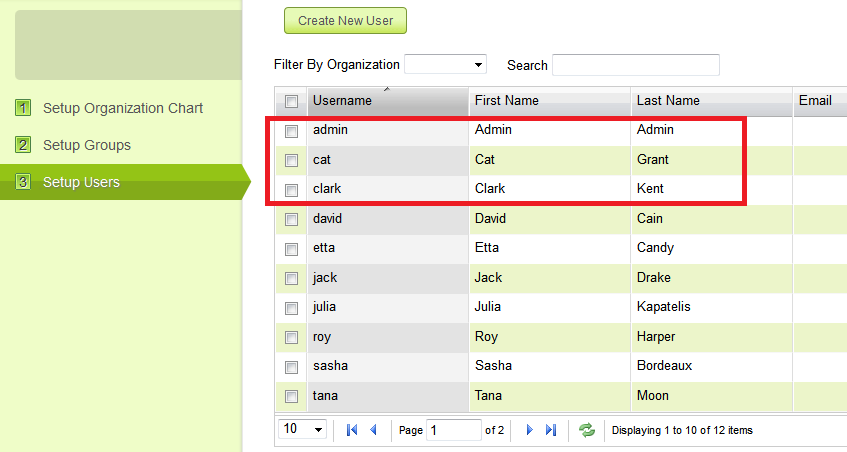Open the Filter By Organization dropdown

pyautogui.click(x=445, y=65)
